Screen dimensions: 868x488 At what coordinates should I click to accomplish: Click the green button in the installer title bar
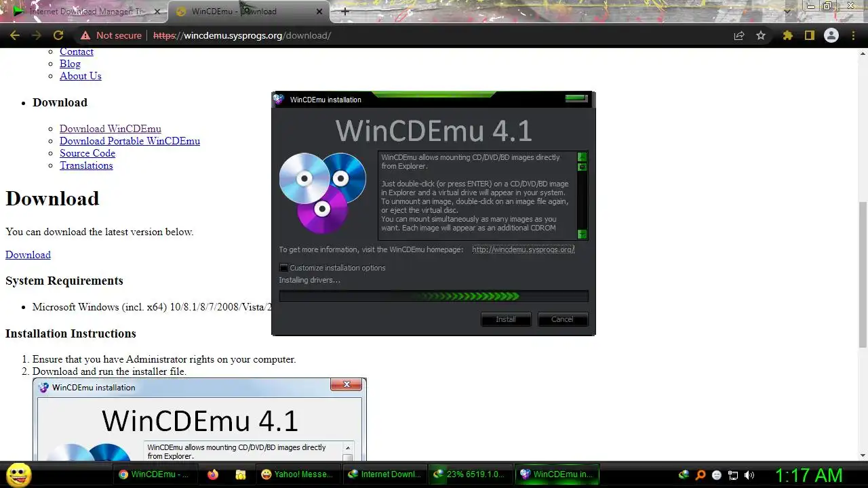coord(576,99)
